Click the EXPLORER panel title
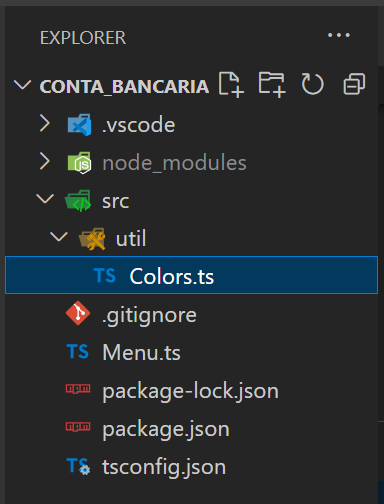The image size is (384, 504). 83,38
